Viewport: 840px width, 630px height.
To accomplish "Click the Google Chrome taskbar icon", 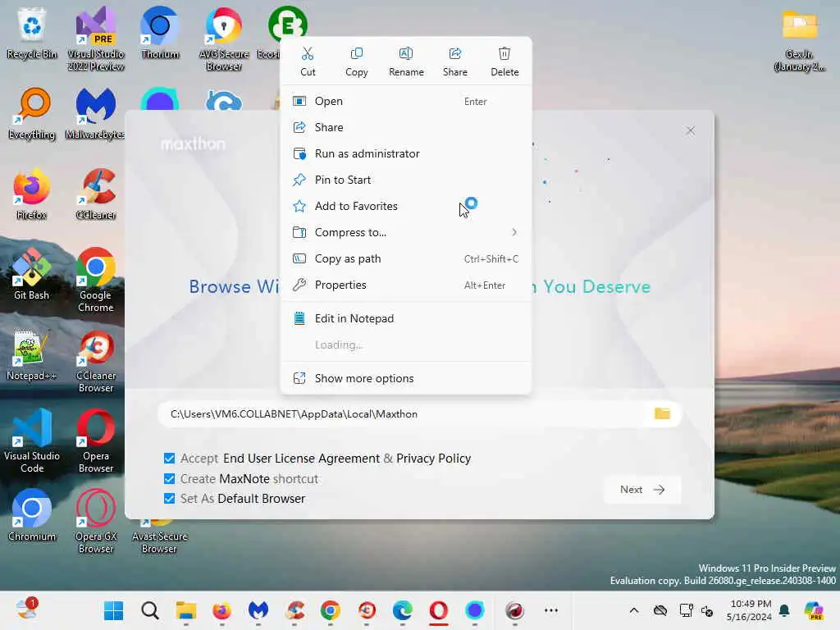I will pos(331,610).
